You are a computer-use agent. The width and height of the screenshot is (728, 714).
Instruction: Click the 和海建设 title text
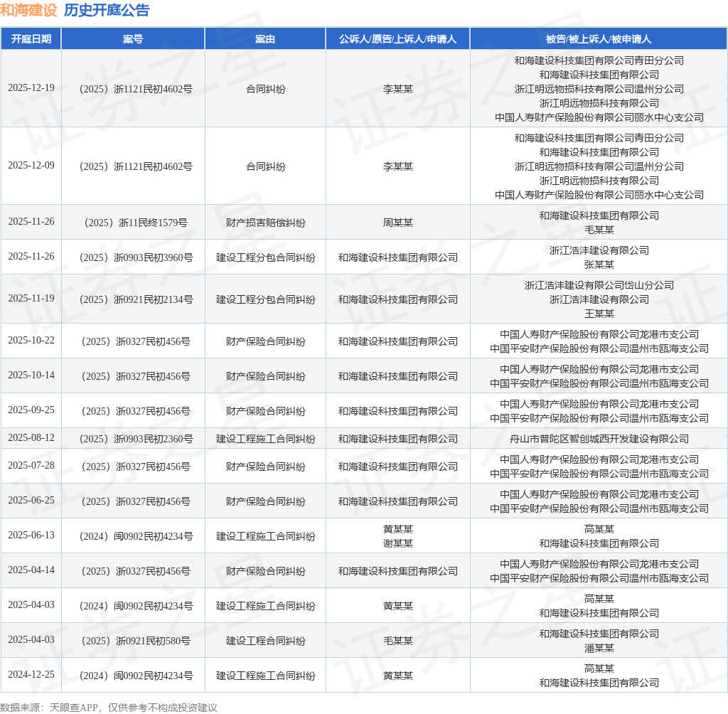click(28, 10)
